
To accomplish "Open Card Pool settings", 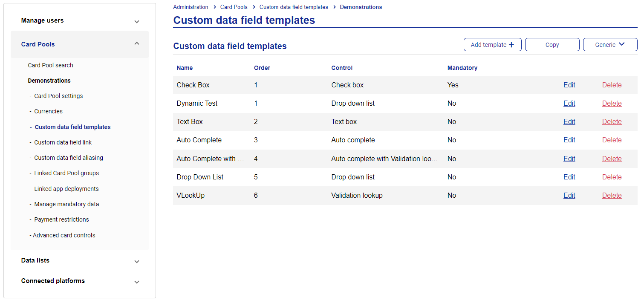I will [x=58, y=96].
